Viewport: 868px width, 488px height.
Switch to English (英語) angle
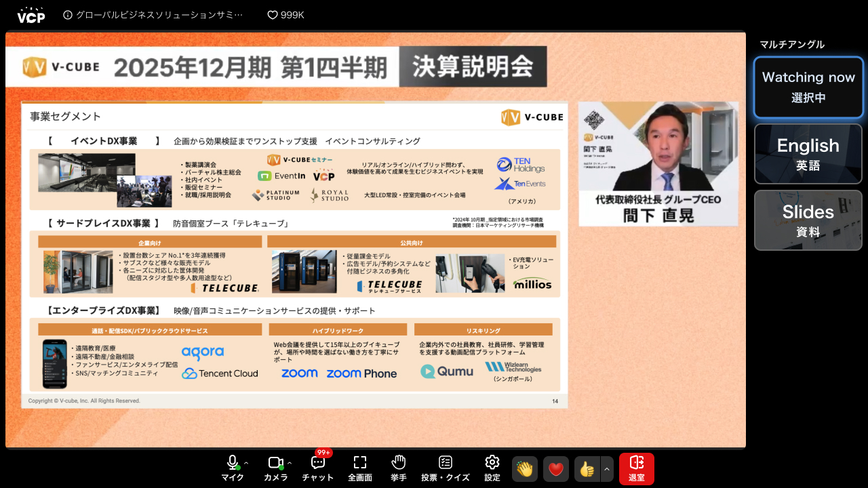[808, 154]
